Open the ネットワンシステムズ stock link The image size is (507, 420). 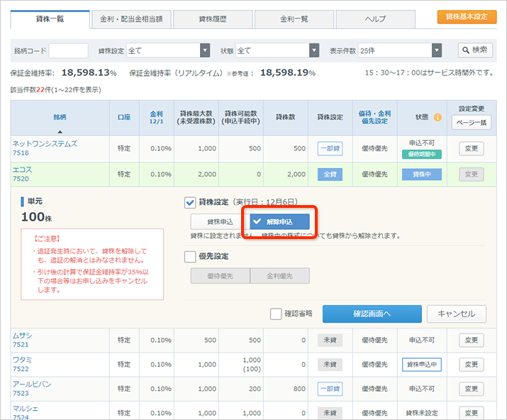(45, 144)
